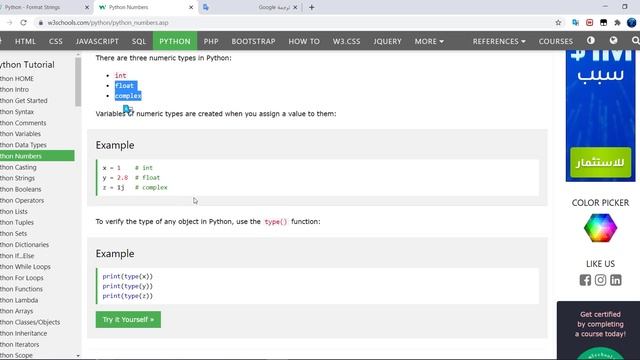The width and height of the screenshot is (640, 360).
Task: Close the Python Numbers tab
Action: coord(191,7)
